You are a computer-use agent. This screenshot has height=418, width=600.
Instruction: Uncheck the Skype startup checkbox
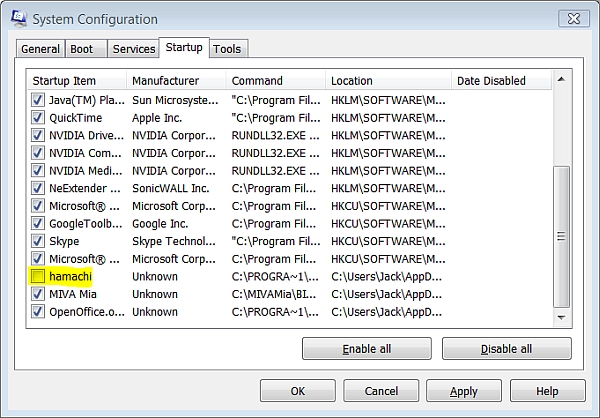(38, 241)
